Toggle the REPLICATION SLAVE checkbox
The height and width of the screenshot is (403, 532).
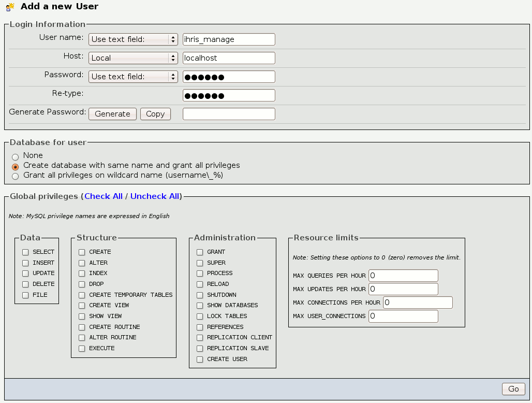point(200,348)
